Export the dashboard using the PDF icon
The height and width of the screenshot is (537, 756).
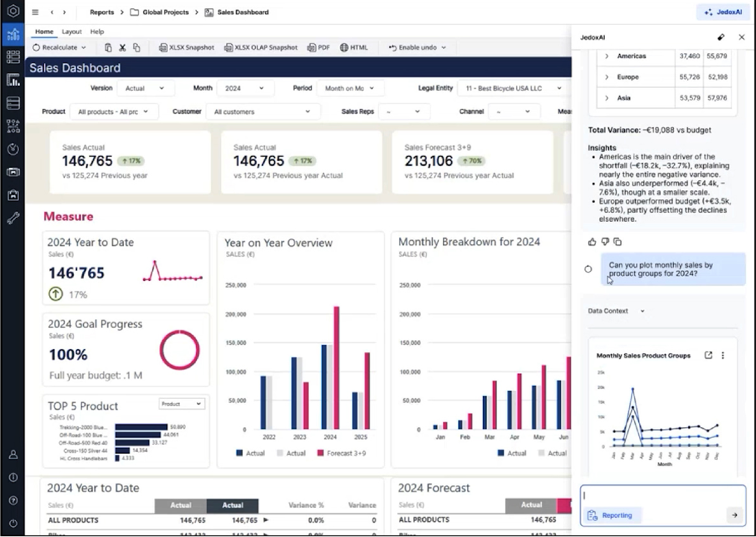[318, 47]
